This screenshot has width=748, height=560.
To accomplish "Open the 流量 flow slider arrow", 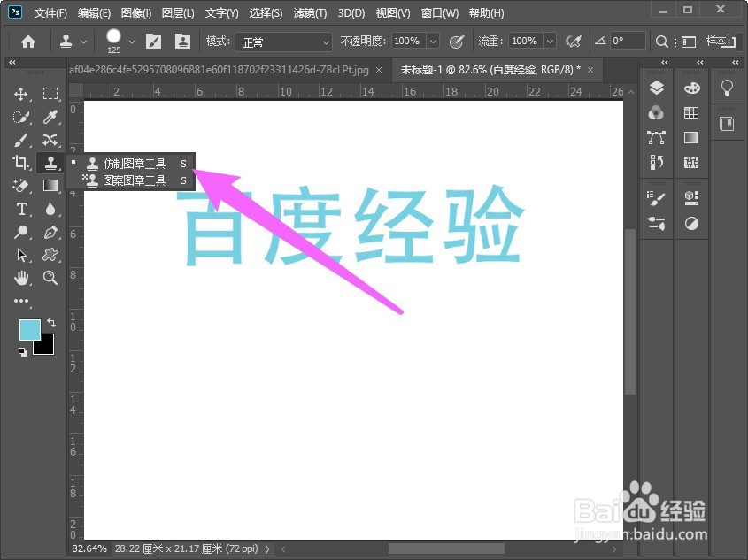I will (550, 42).
